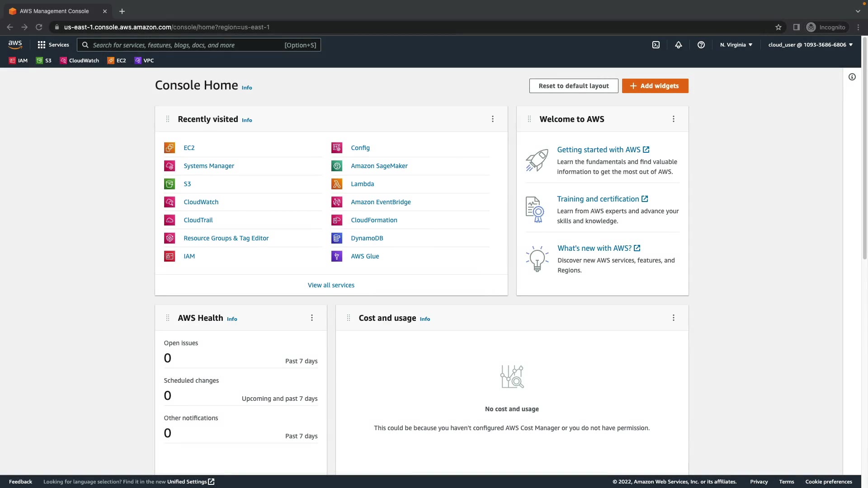
Task: Bookmark page with the star icon
Action: tap(778, 27)
